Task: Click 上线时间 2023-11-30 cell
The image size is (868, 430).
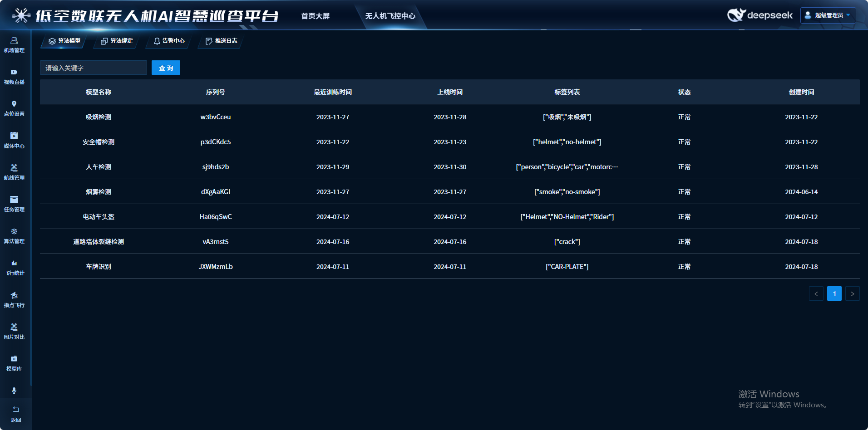Action: 450,167
